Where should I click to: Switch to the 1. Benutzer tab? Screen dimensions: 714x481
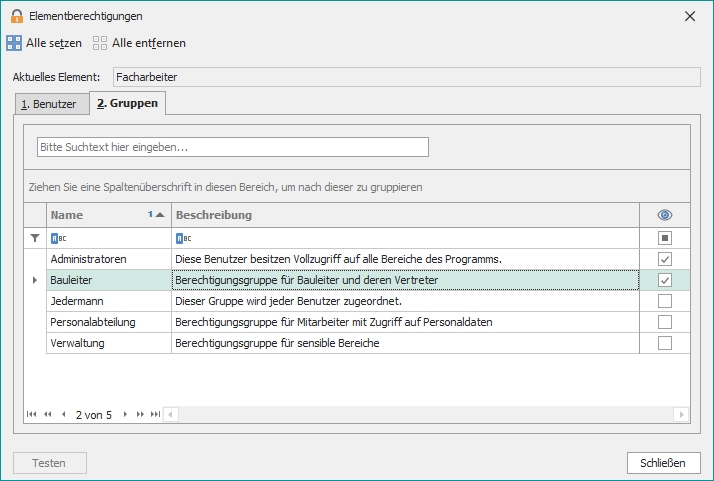[49, 103]
